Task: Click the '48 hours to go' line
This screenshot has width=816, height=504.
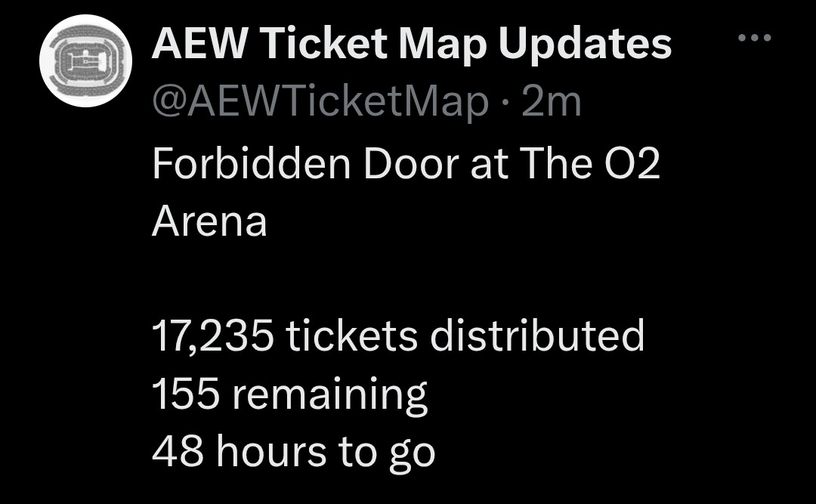Action: 293,452
